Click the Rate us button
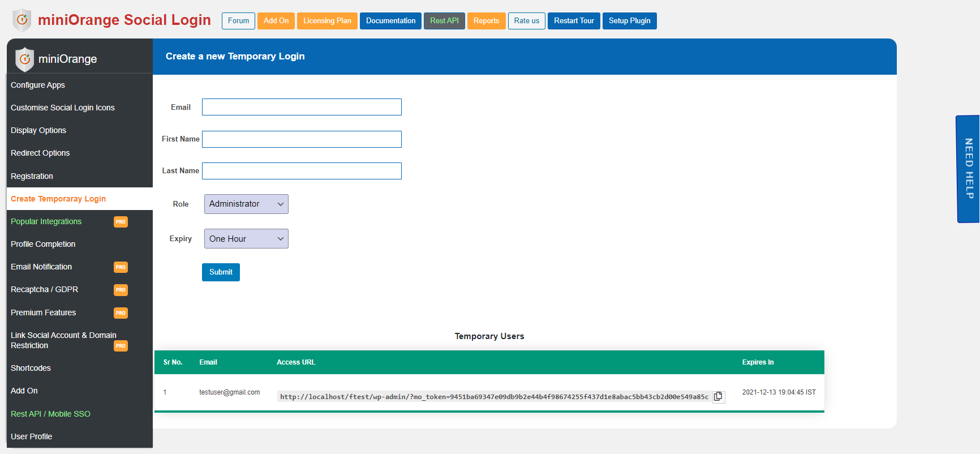The image size is (980, 454). tap(527, 21)
